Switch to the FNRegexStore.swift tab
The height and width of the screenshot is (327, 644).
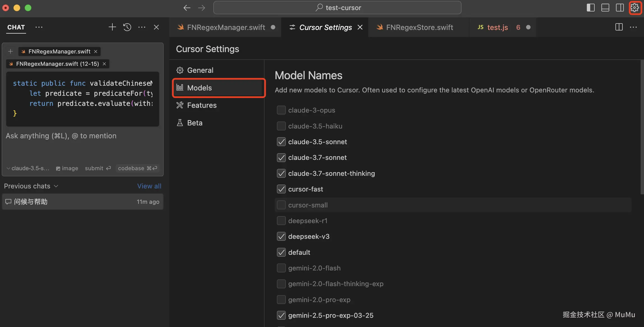click(419, 27)
